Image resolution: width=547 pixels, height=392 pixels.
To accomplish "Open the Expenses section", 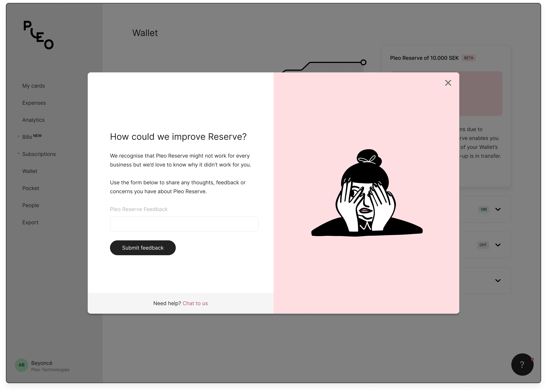I will pos(34,103).
